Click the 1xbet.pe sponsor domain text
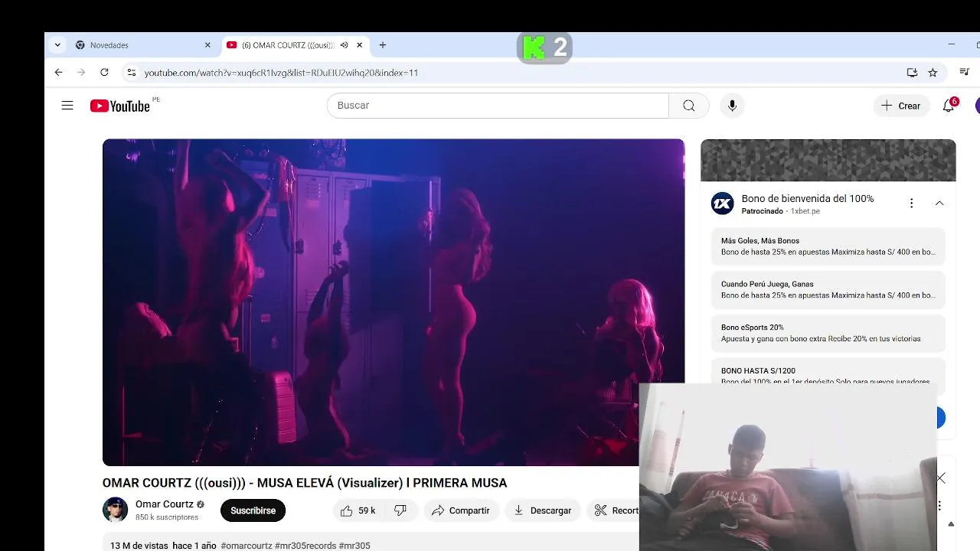The height and width of the screenshot is (551, 980). [x=805, y=211]
